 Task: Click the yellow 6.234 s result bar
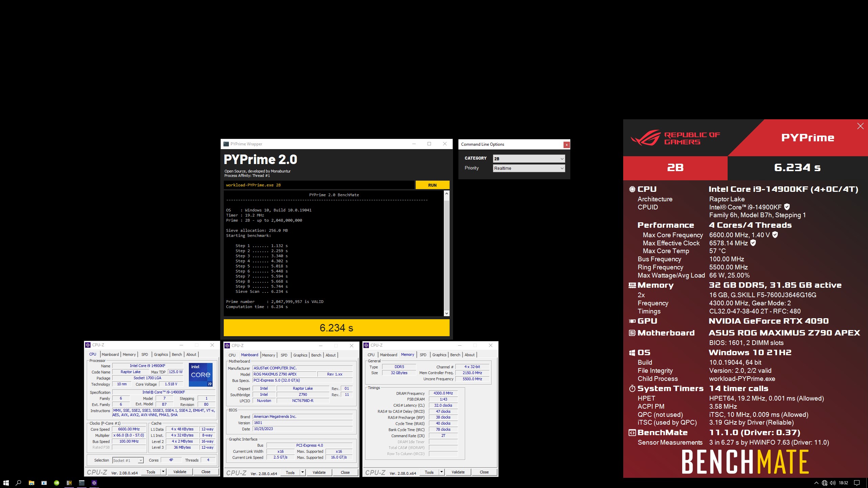tap(336, 328)
